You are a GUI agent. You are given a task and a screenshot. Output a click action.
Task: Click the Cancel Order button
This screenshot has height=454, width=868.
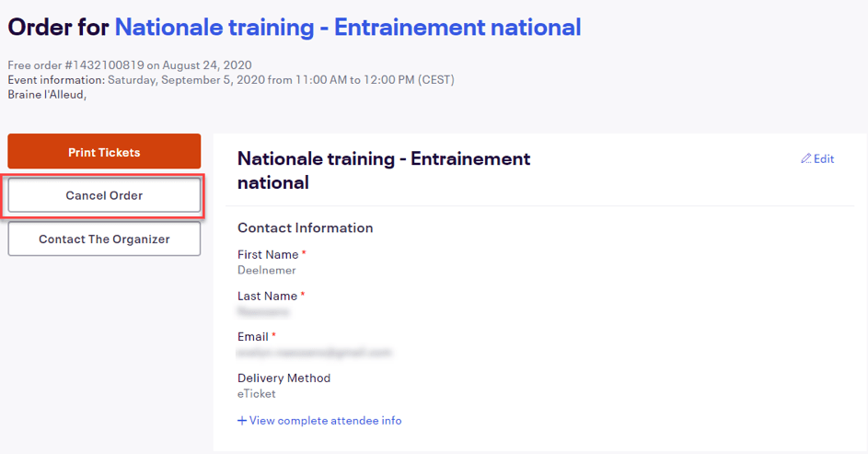point(104,195)
